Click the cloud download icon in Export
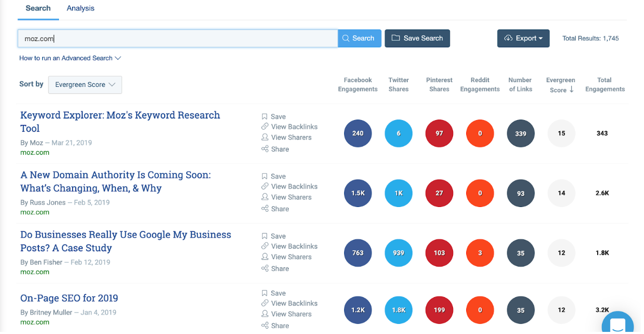This screenshot has width=644, height=334. pos(508,38)
